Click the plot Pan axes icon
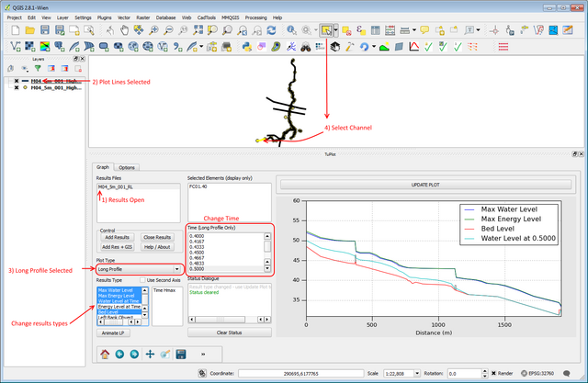Viewport: 588px width, 383px height. coord(150,353)
